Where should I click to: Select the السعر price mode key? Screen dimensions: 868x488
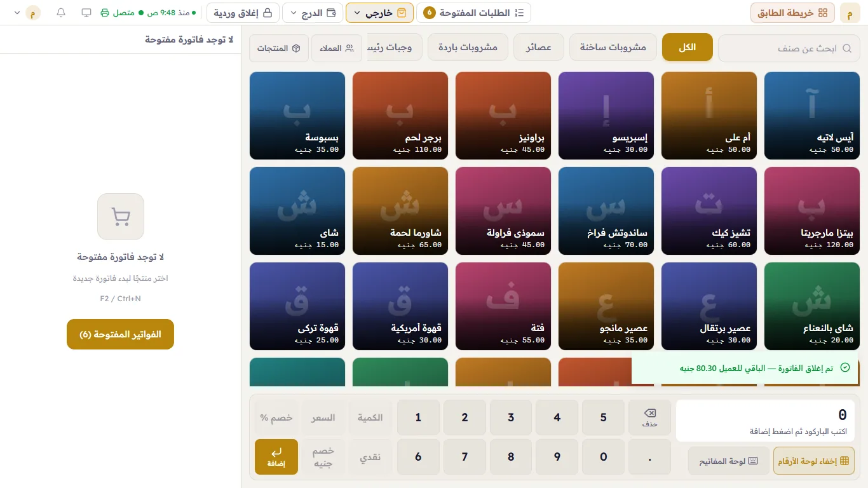[x=323, y=417]
